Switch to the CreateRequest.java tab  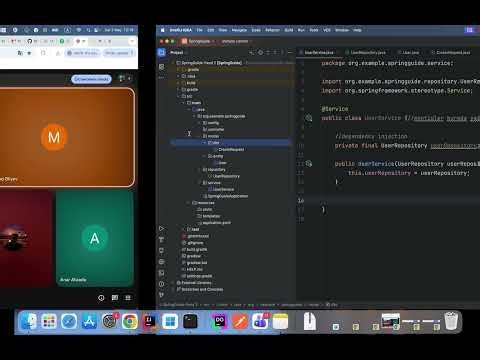pos(450,53)
